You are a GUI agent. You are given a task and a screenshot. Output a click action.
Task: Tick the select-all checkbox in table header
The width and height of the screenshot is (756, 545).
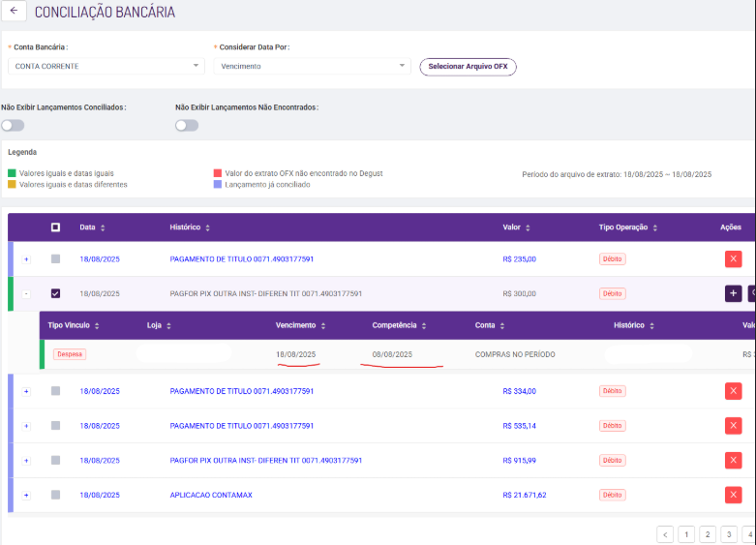pyautogui.click(x=55, y=227)
